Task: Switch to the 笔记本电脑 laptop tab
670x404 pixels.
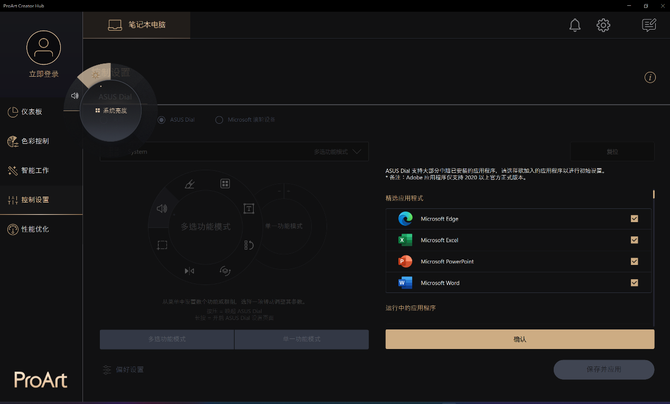Action: 136,25
